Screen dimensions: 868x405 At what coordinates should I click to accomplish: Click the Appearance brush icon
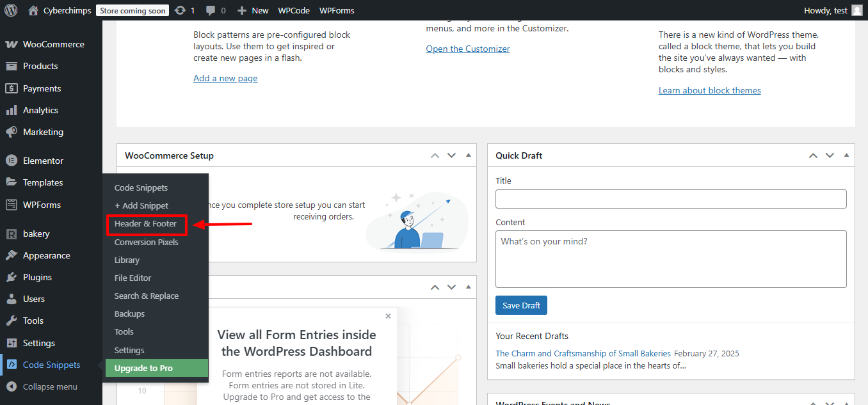(x=11, y=255)
